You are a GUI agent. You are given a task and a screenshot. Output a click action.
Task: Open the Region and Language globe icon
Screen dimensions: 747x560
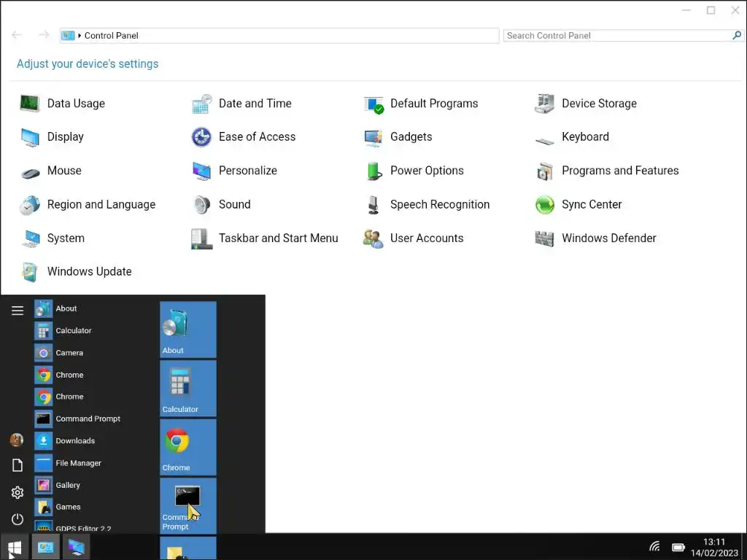tap(29, 205)
